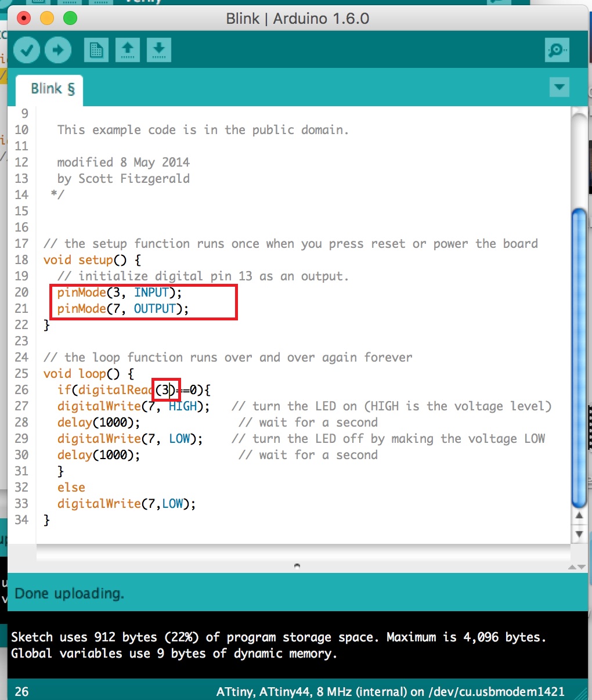Viewport: 592px width, 700px height.
Task: Click the second delay(1000) on line 30
Action: (99, 455)
